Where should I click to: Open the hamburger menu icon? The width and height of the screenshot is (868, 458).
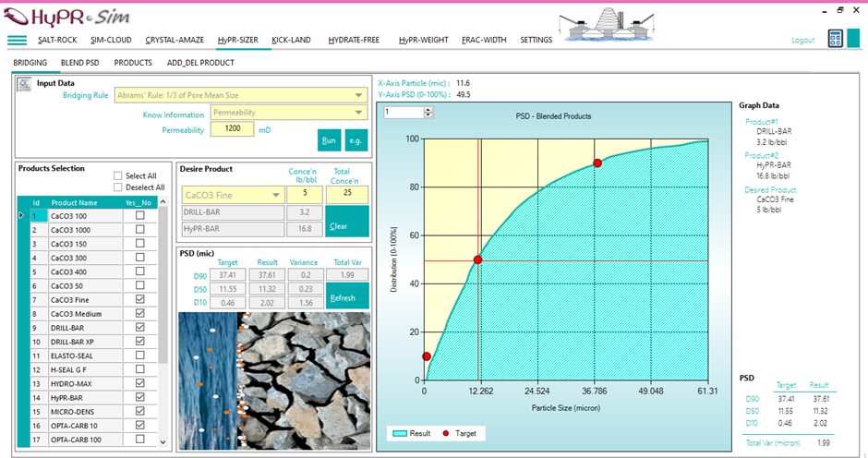(17, 40)
